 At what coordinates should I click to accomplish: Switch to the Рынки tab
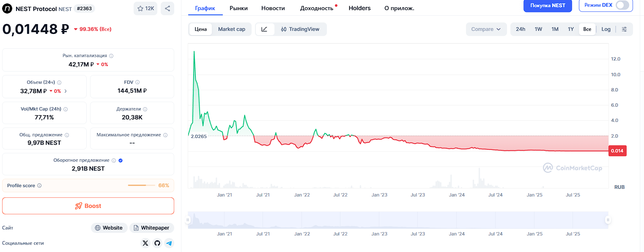[x=239, y=8]
